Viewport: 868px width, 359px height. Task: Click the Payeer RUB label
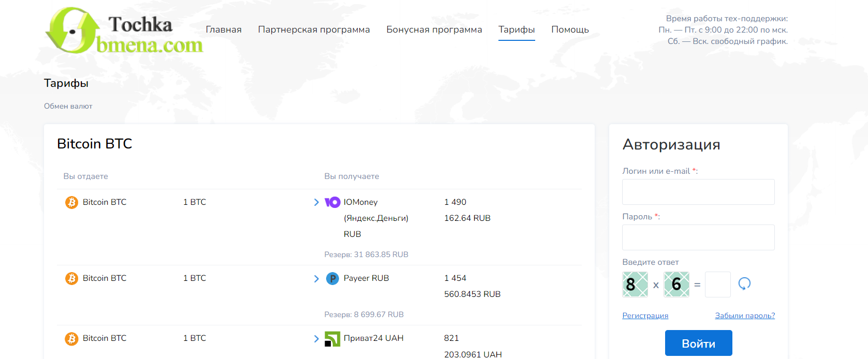366,278
